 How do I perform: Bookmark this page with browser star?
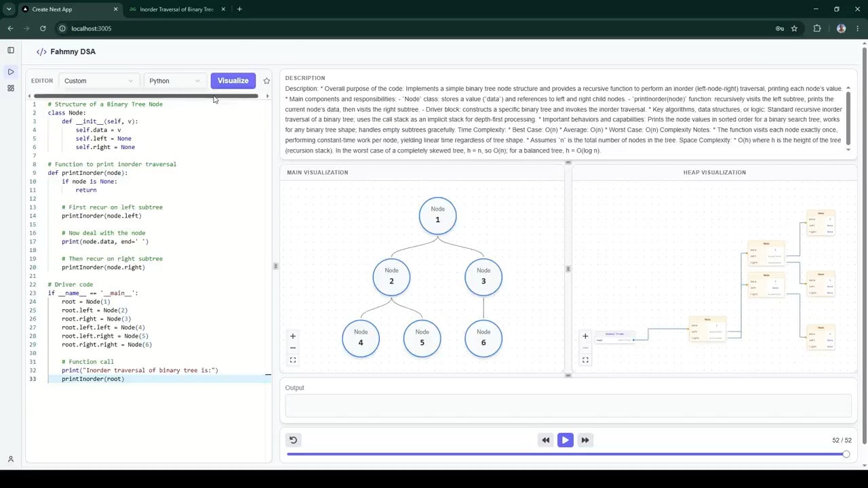click(794, 28)
